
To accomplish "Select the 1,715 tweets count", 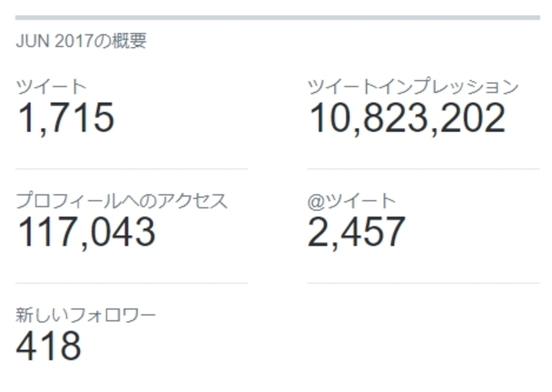I will 66,118.
